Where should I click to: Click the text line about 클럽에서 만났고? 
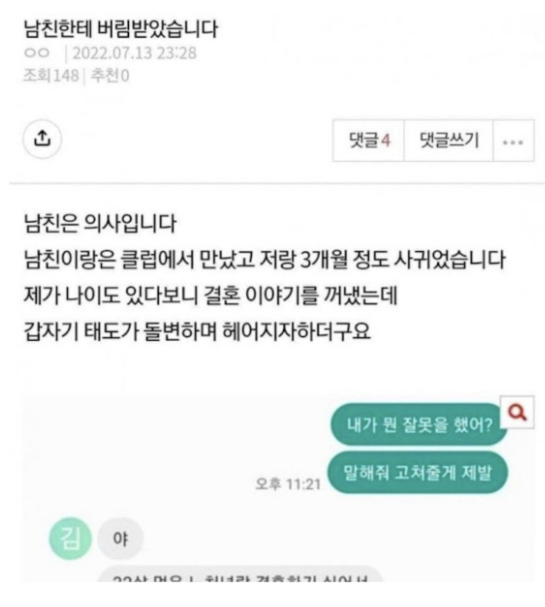tap(265, 259)
